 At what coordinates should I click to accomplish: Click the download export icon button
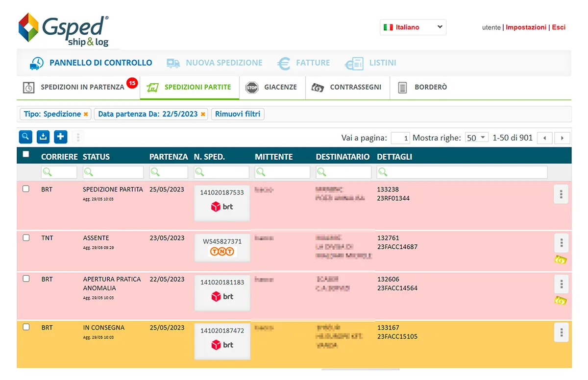[43, 137]
